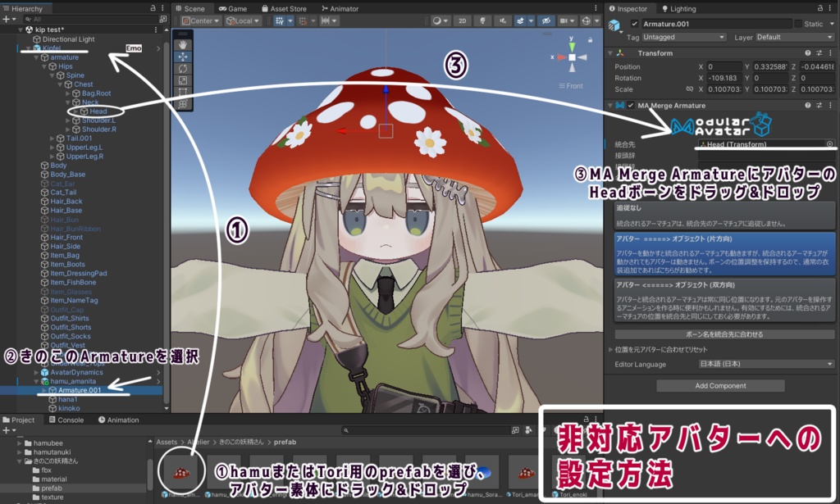The image size is (840, 504).
Task: Select Hair_Front object in Hierarchy
Action: 66,237
